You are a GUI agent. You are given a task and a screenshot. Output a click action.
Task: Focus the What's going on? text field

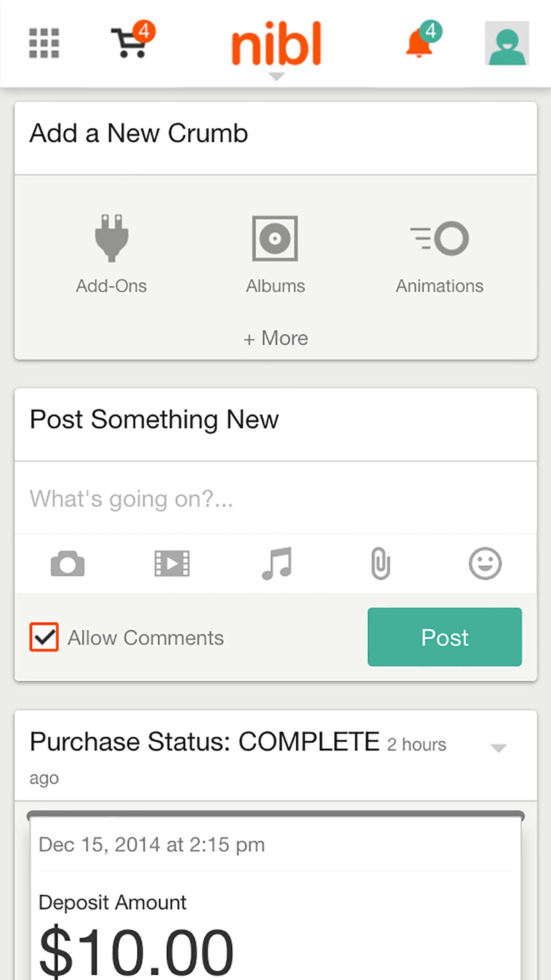275,498
